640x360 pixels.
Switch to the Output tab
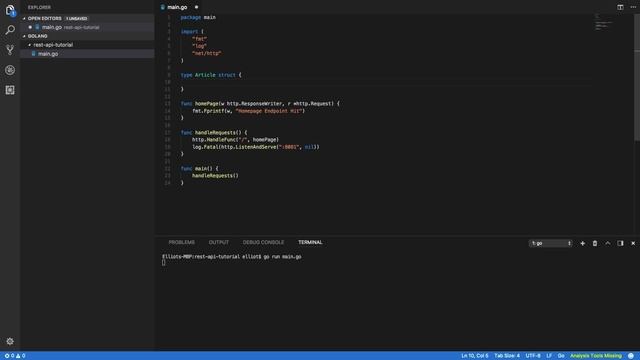[218, 242]
